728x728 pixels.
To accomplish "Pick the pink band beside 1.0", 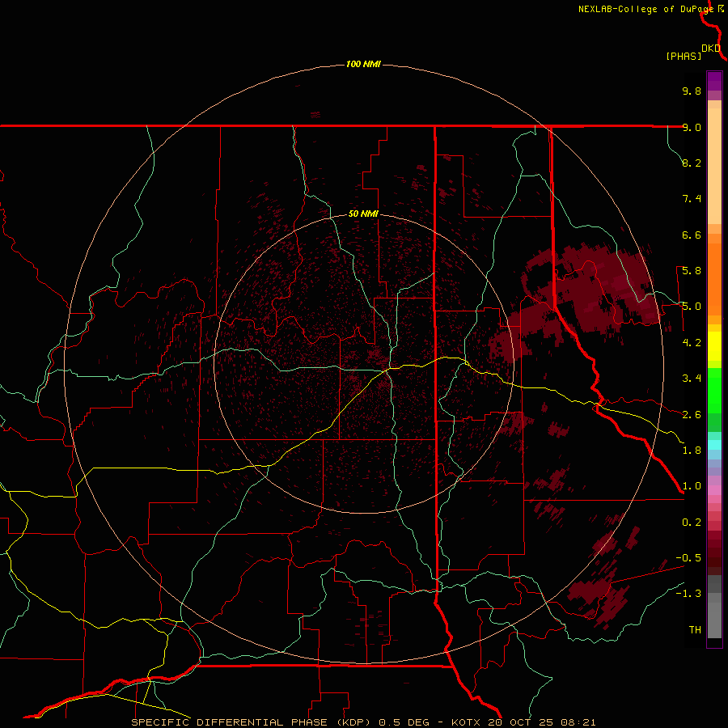I will 714,490.
